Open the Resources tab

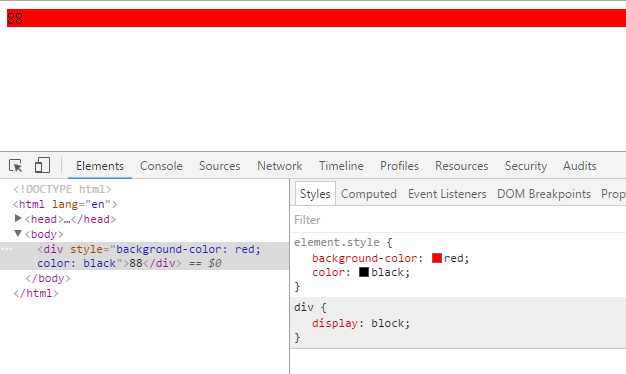coord(462,166)
